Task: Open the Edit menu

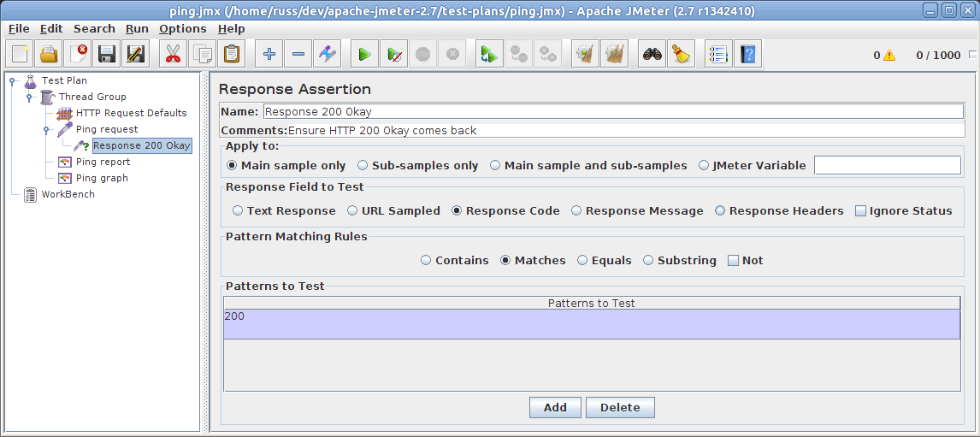Action: coord(51,29)
